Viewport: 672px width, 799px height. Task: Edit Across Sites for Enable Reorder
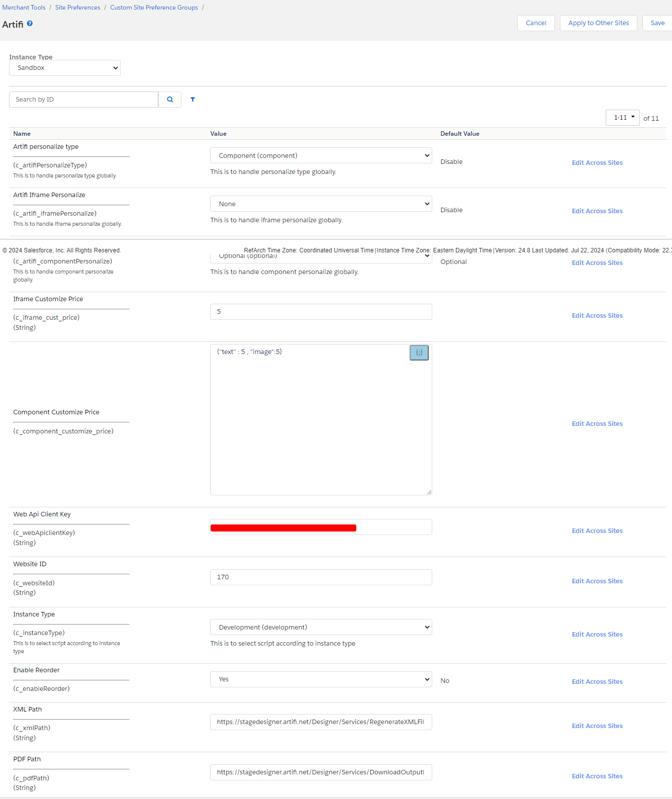click(597, 682)
